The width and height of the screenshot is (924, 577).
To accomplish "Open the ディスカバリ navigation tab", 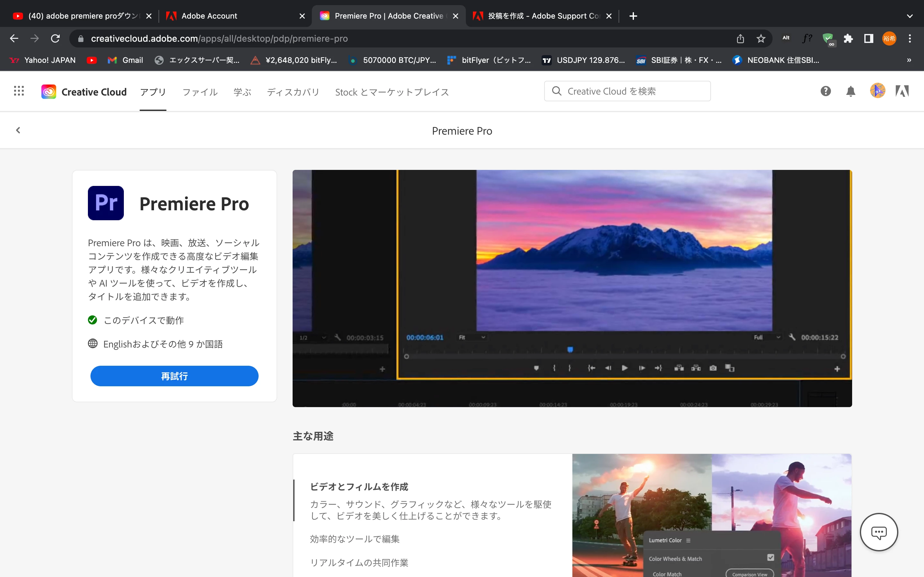I will [293, 92].
